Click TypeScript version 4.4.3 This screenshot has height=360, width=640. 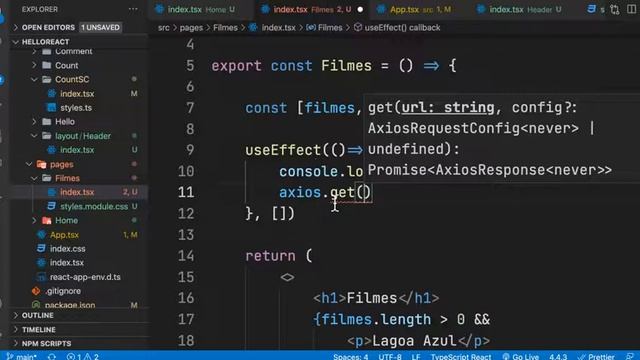558,356
